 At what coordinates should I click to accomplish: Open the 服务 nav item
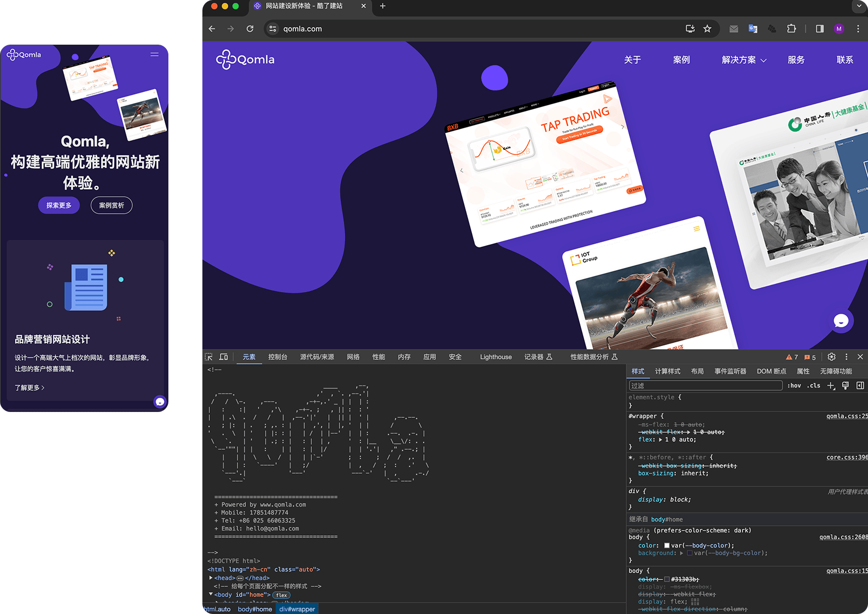click(x=796, y=60)
